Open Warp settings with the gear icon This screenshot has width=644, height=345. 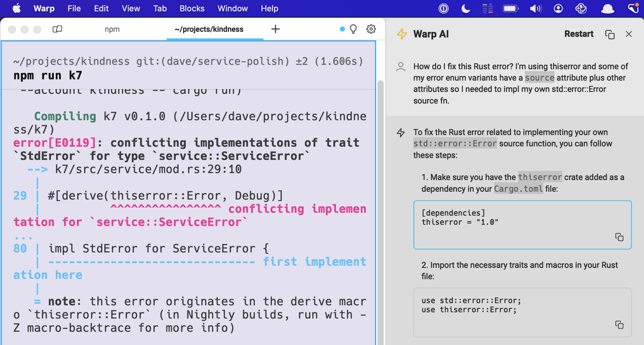371,29
